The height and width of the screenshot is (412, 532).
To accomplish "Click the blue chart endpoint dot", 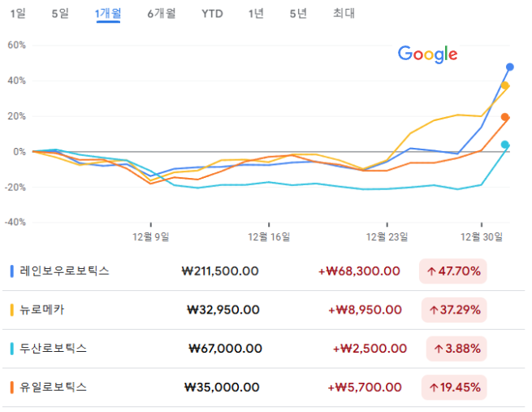I will coord(509,67).
